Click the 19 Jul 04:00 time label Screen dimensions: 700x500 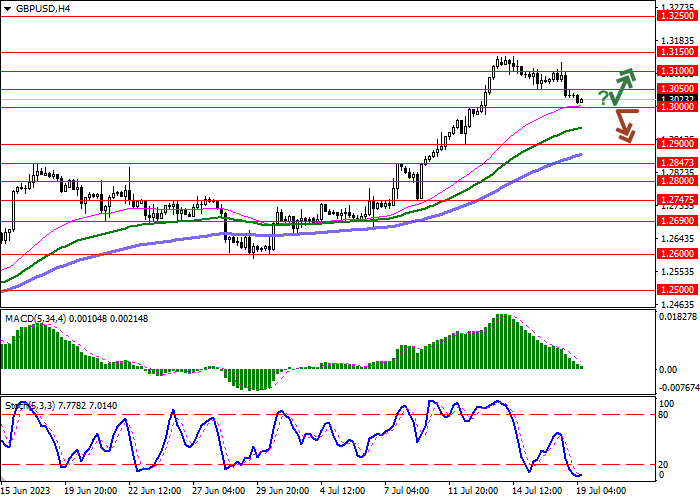pyautogui.click(x=601, y=491)
